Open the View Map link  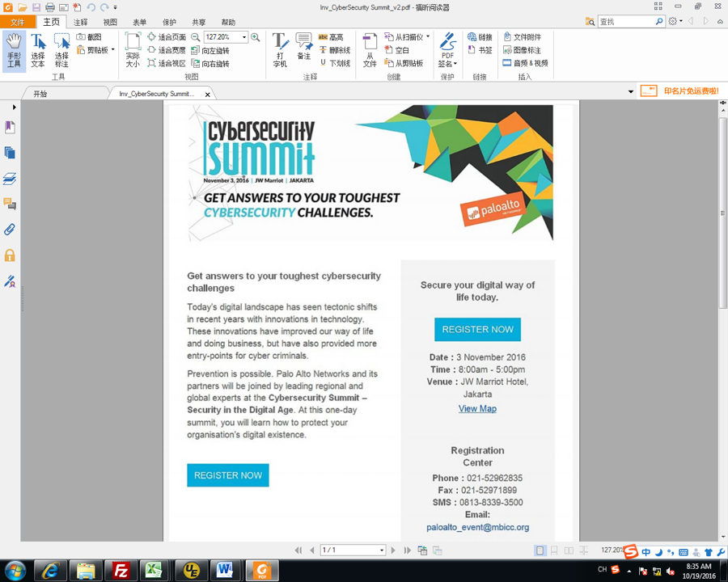[477, 409]
